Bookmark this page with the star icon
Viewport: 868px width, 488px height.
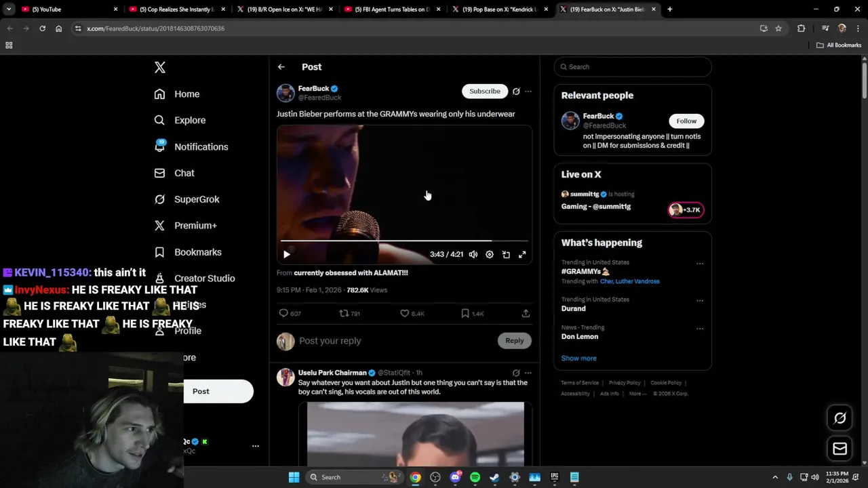pos(778,28)
